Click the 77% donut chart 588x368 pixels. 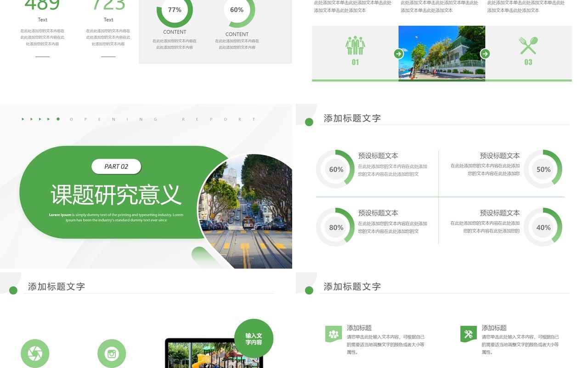[175, 10]
